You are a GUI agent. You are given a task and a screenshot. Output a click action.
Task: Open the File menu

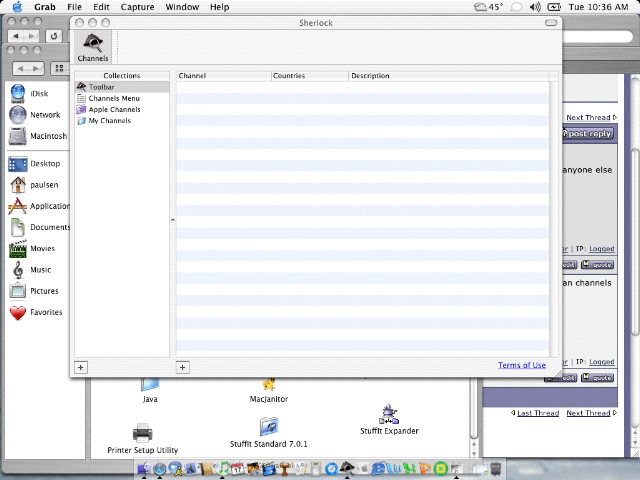(x=74, y=7)
